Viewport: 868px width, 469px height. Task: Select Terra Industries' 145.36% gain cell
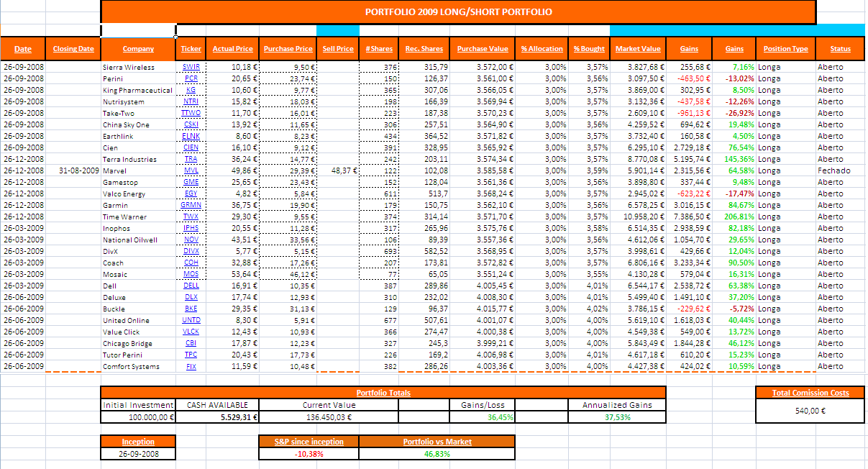734,159
